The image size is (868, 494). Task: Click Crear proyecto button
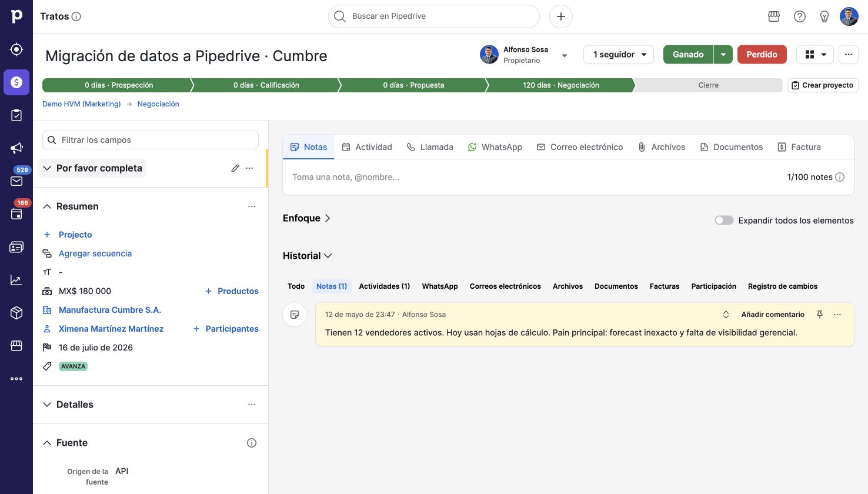[x=823, y=85]
